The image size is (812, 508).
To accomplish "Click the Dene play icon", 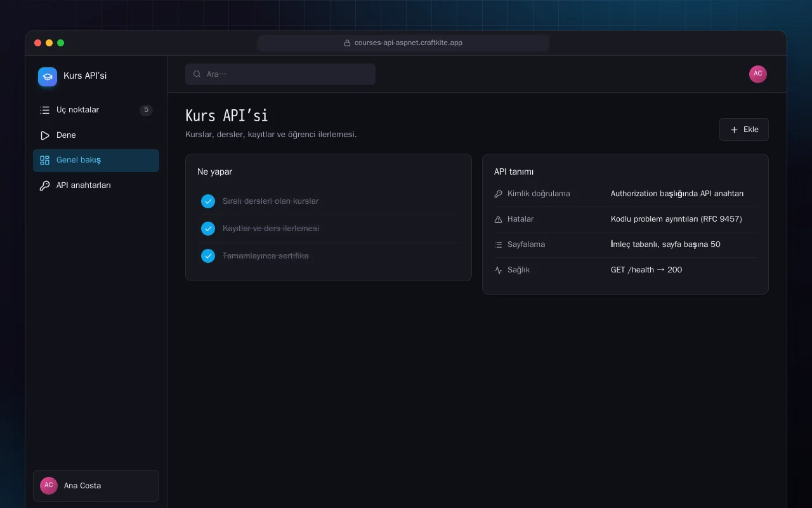I will pyautogui.click(x=44, y=135).
